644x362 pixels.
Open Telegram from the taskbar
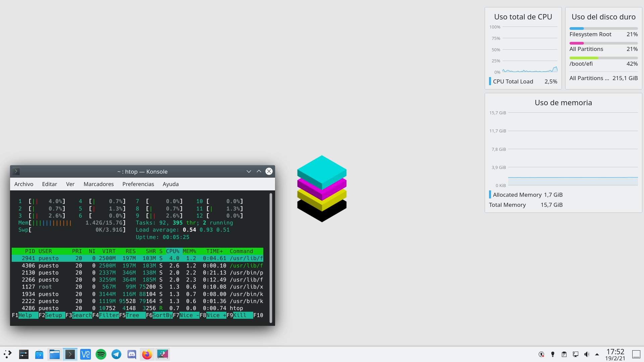pos(116,354)
